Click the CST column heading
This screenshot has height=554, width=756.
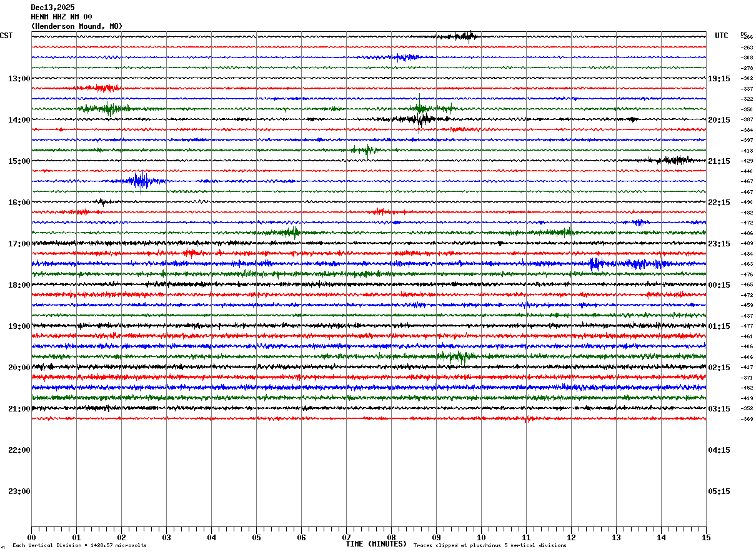click(6, 36)
